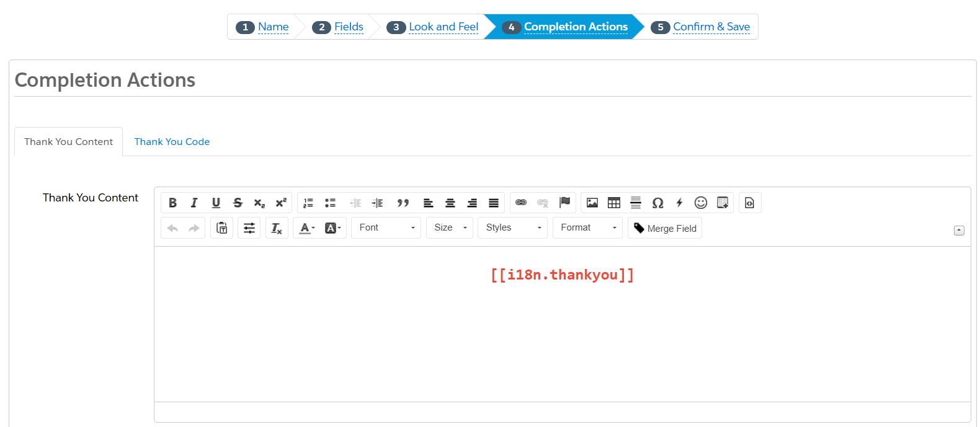This screenshot has width=980, height=427.
Task: Click inside the Thank You Content editing area
Action: coord(562,335)
